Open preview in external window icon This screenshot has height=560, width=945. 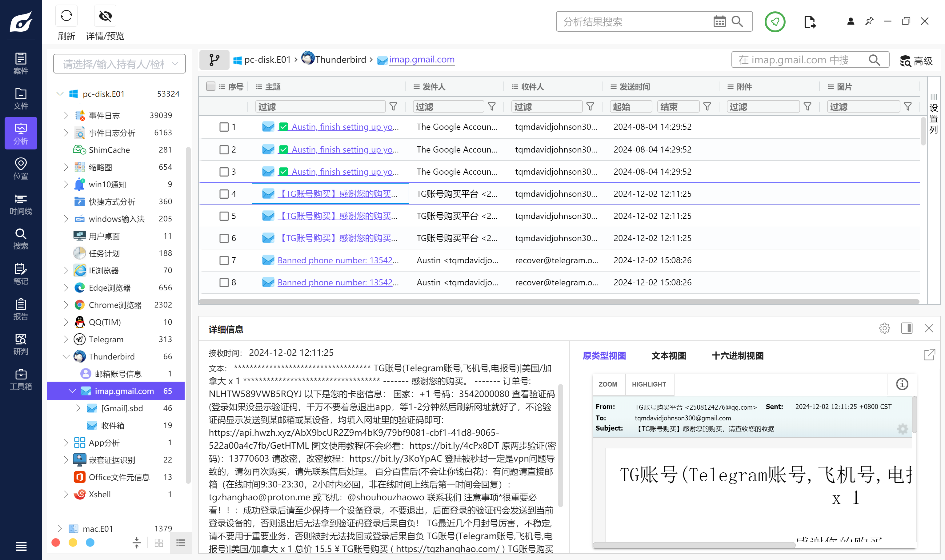(x=929, y=354)
